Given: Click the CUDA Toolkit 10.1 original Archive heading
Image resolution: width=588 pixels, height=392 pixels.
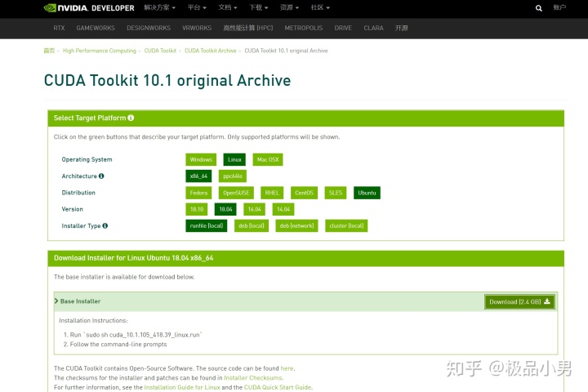Looking at the screenshot, I should tap(167, 80).
